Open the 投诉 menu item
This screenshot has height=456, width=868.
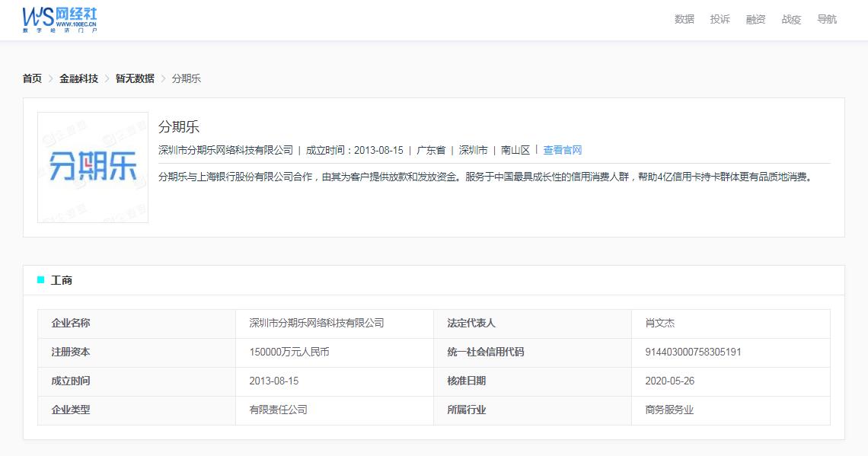tap(719, 19)
